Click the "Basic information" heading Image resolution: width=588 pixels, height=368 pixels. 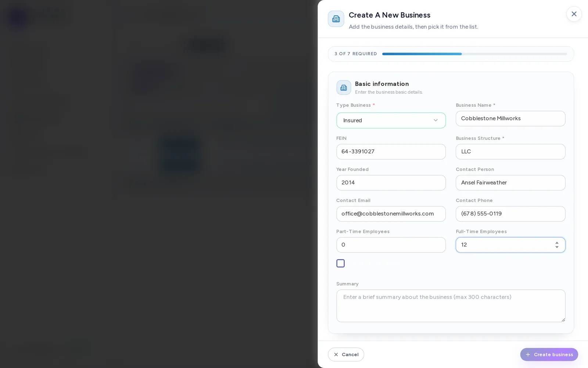click(381, 84)
